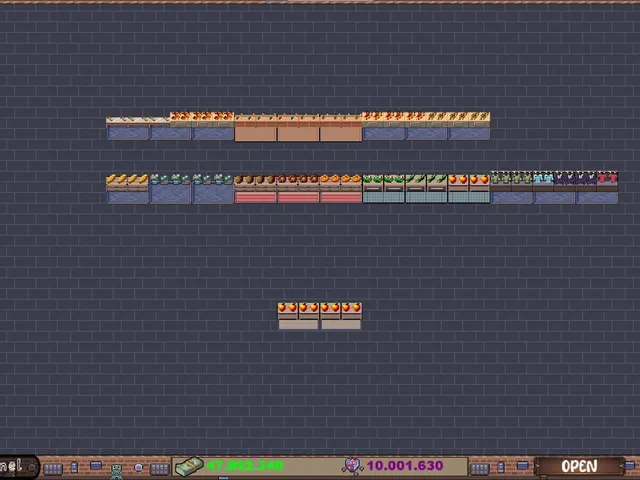
Task: Select the watermelon stall
Action: (384, 188)
